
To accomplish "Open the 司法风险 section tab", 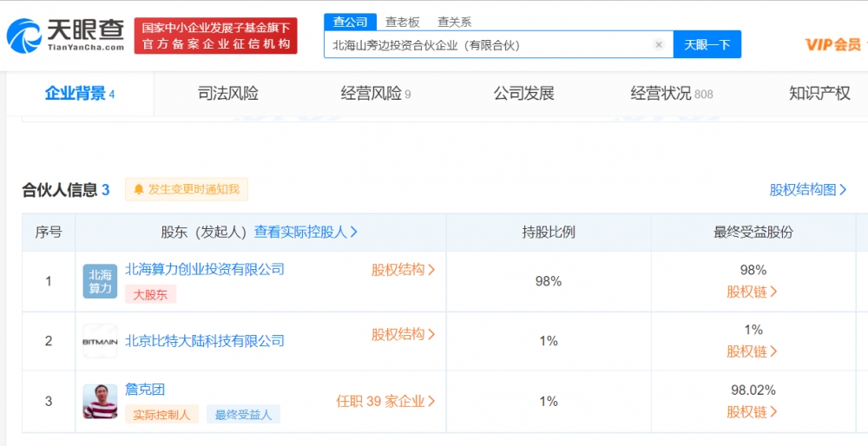I will 228,94.
